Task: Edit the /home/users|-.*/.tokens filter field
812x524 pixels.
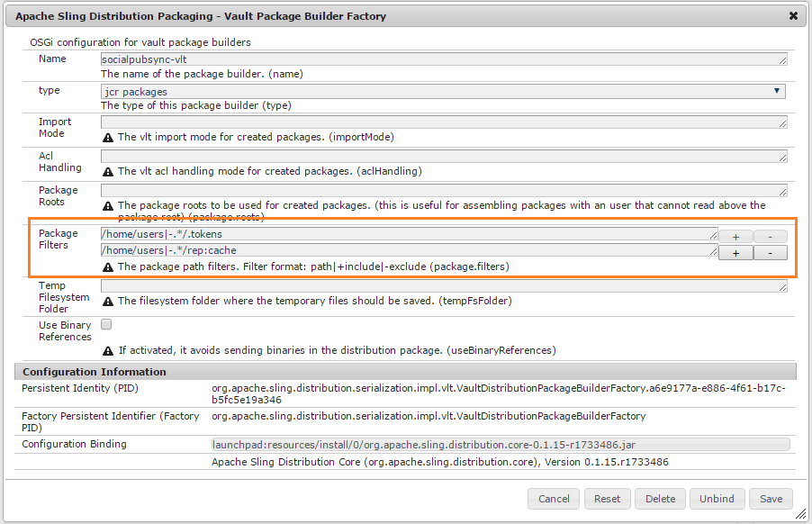Action: (x=409, y=234)
